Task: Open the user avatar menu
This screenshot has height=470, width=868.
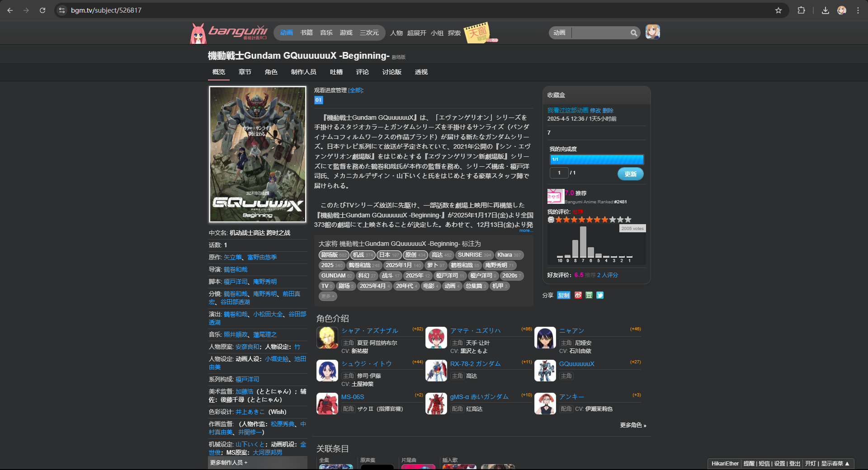Action: tap(652, 32)
